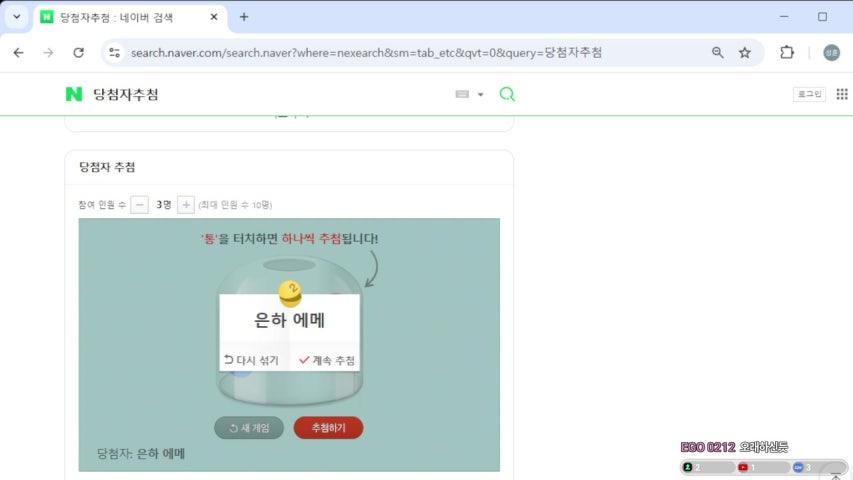Reload the Naver search page
The image size is (853, 480).
point(78,53)
